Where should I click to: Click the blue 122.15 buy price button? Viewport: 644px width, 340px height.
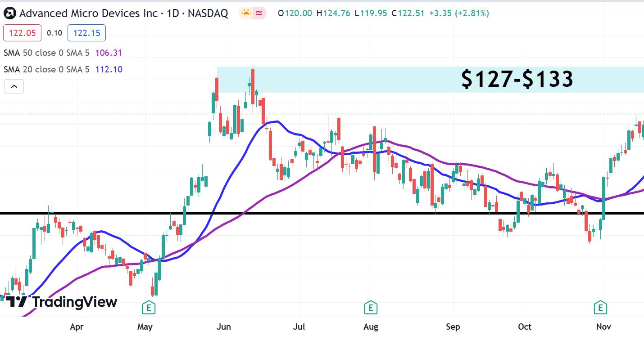86,33
